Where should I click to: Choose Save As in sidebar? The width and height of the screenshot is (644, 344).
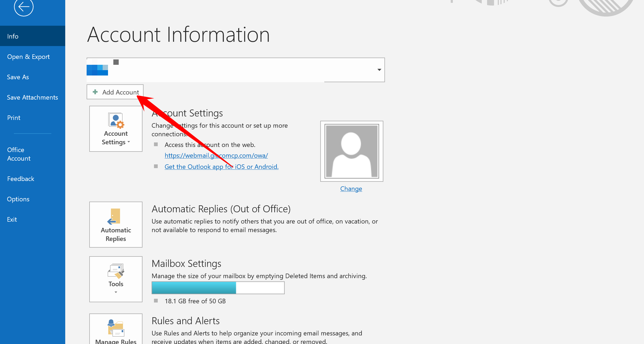click(x=18, y=77)
